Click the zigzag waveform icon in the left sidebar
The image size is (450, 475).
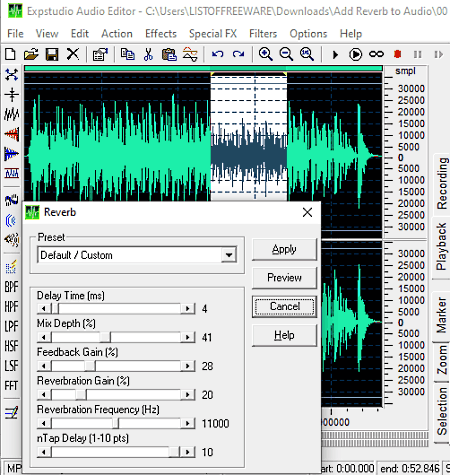[x=12, y=114]
